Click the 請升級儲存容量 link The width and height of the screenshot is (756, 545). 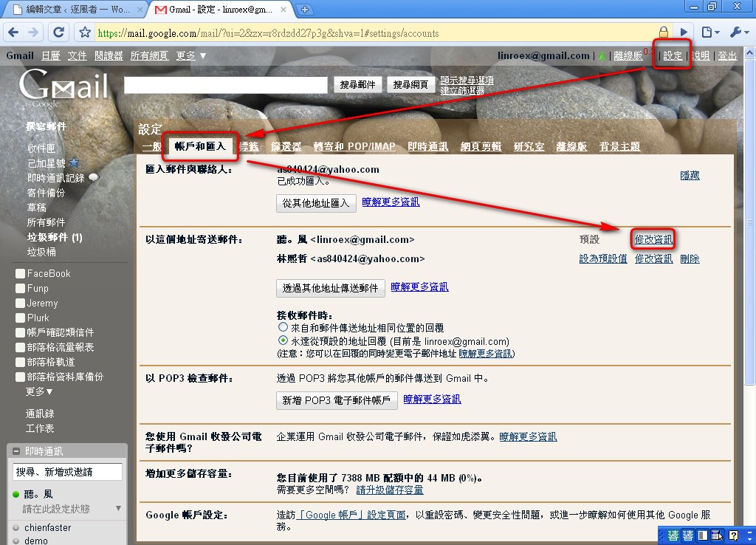pos(390,490)
